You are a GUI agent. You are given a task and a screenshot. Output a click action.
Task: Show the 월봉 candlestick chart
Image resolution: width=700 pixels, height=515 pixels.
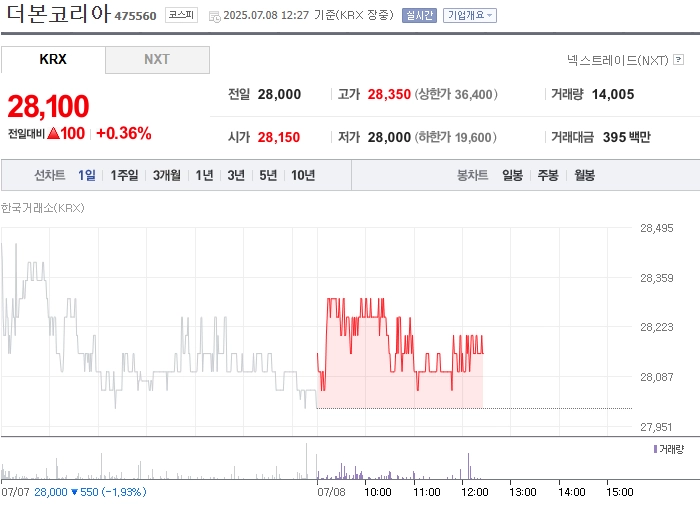pos(584,175)
